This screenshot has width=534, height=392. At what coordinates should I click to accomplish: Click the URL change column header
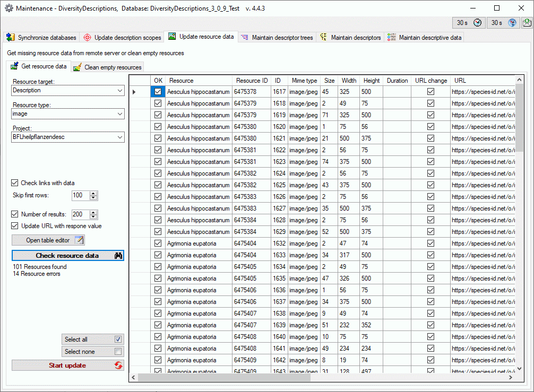click(431, 81)
